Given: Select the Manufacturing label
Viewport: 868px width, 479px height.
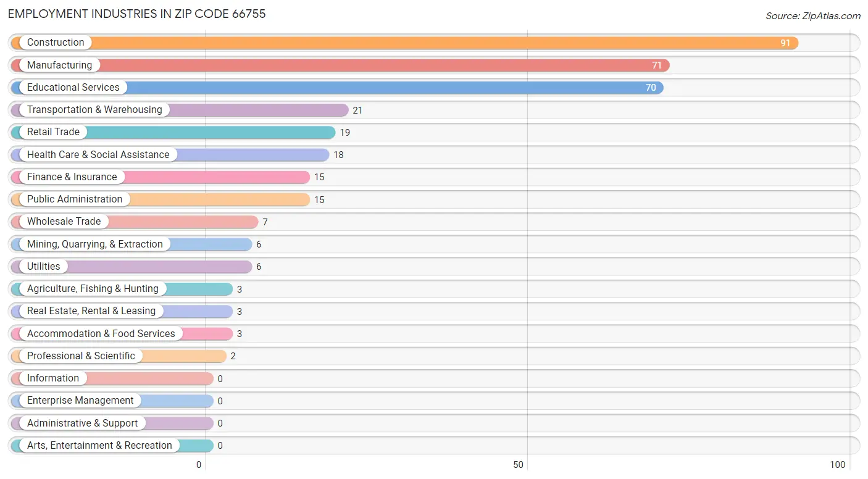Looking at the screenshot, I should [x=59, y=65].
